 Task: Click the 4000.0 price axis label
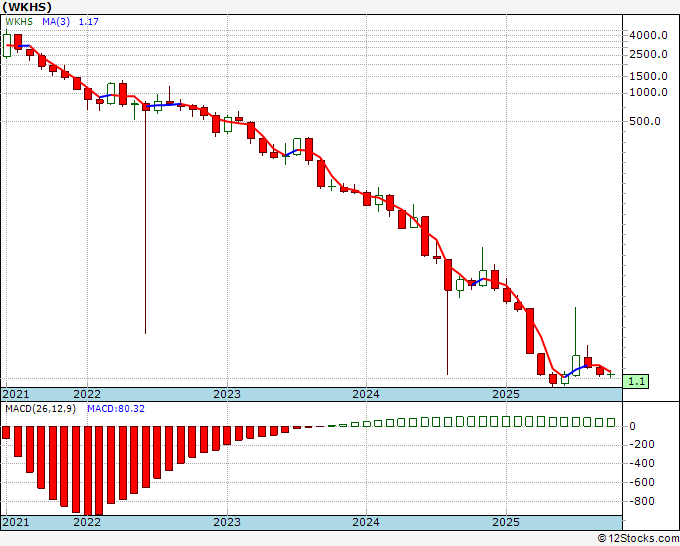[648, 36]
